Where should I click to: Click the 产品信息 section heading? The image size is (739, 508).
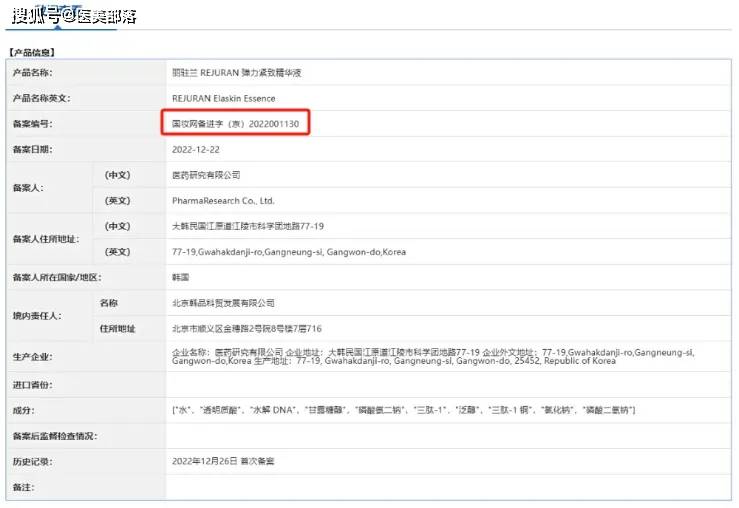click(x=32, y=52)
